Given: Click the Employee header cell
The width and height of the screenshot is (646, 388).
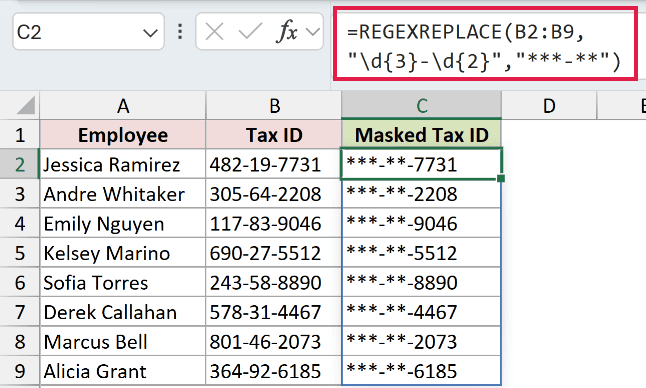Looking at the screenshot, I should pyautogui.click(x=123, y=135).
